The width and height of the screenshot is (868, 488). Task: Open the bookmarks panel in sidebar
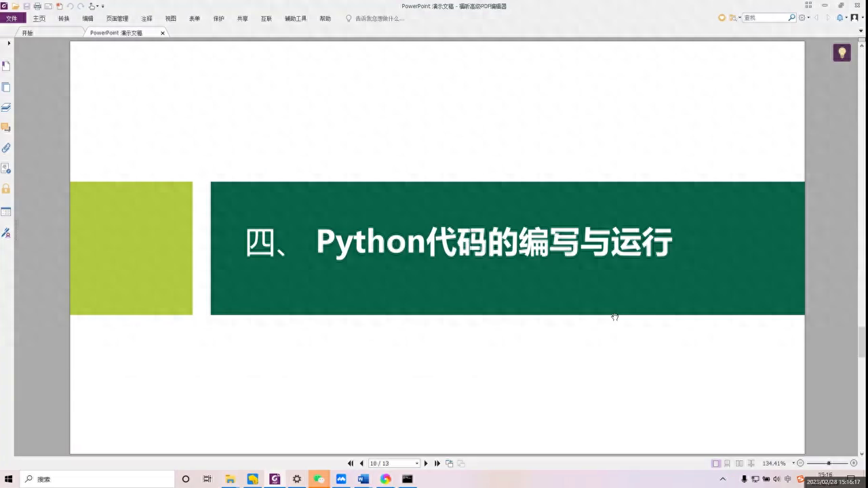[x=6, y=66]
